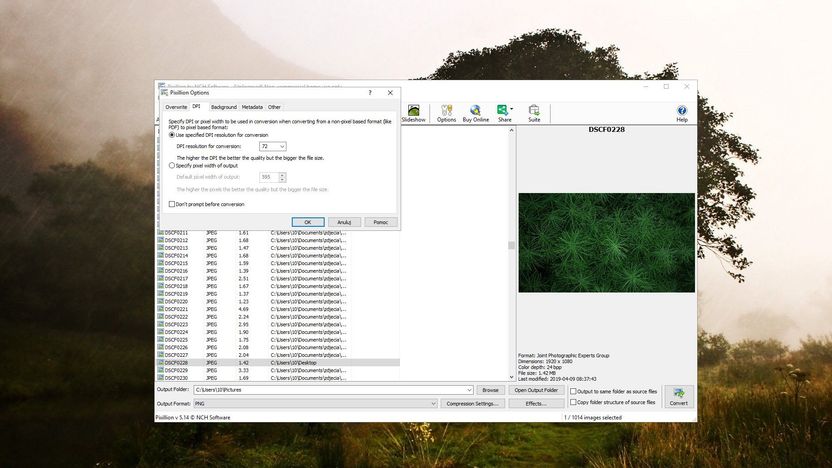Viewport: 832px width, 468px height.
Task: Check Don't prompt before conversion
Action: coord(171,204)
